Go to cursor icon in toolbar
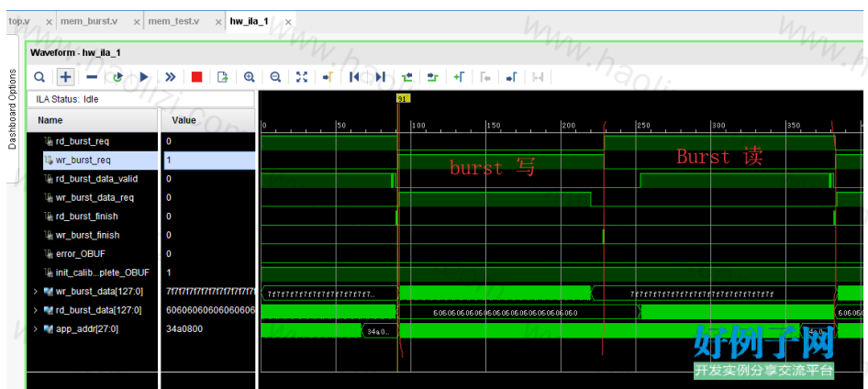This screenshot has width=868, height=389. pos(328,77)
